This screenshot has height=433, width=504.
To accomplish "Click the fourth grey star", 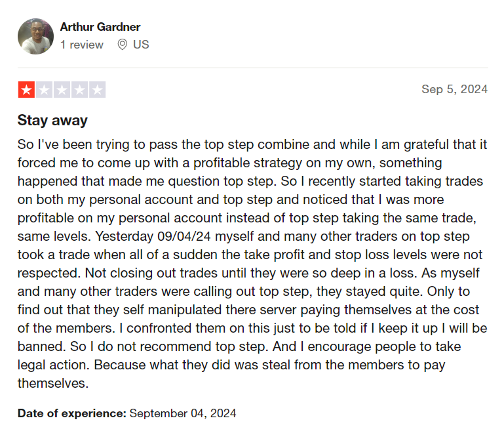I will 79,89.
